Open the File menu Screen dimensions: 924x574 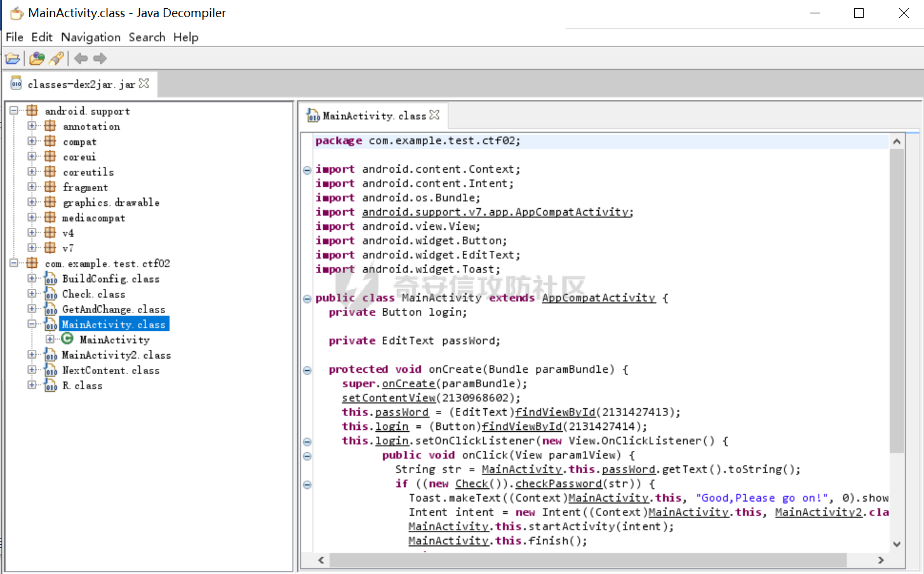pos(14,37)
